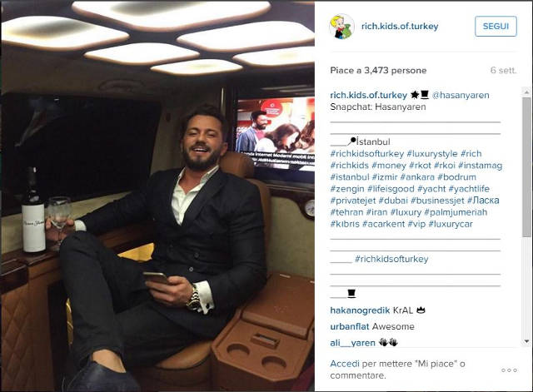Image resolution: width=533 pixels, height=392 pixels.
Task: Open the #palmjumeriah hashtag
Action: coord(456,212)
